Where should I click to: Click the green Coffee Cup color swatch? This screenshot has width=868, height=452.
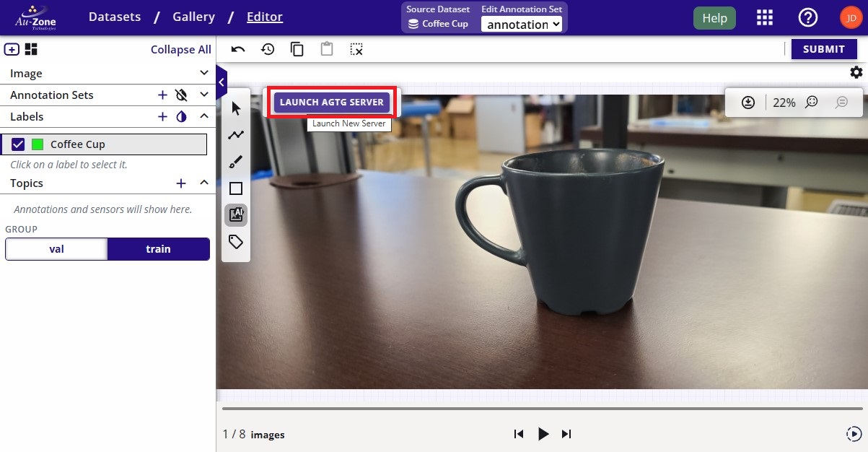[38, 144]
